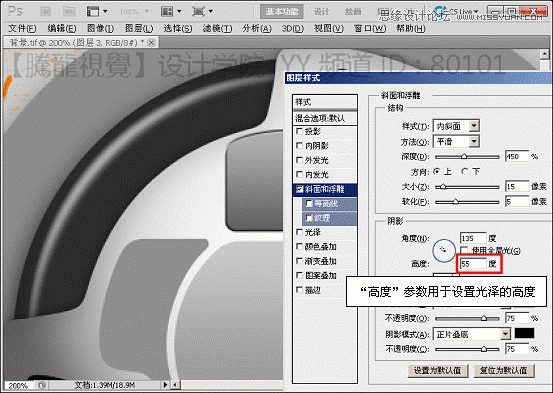Image resolution: width=553 pixels, height=393 pixels.
Task: Click the status bar zoom field 200%
Action: [18, 385]
